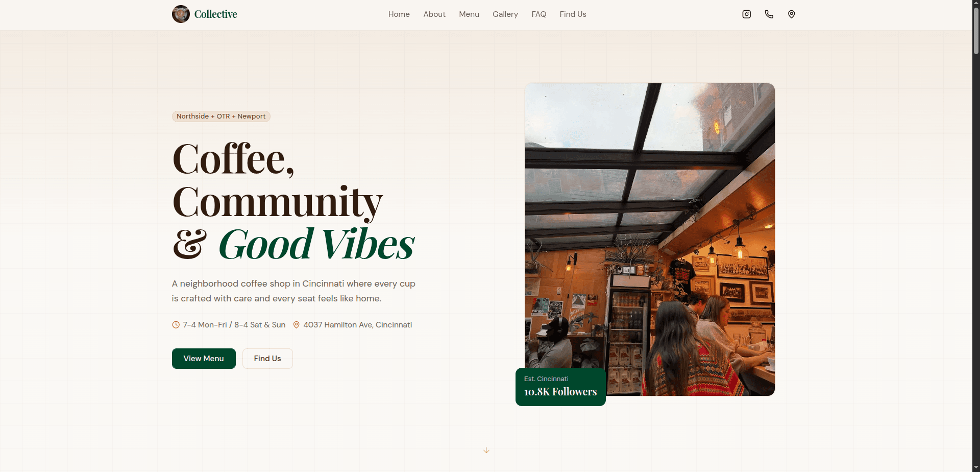This screenshot has height=472, width=980.
Task: Go to the Home nav item
Action: tap(399, 14)
